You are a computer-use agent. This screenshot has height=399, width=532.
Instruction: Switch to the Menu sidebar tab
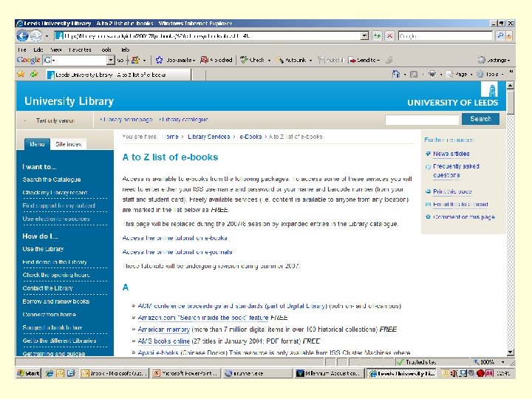point(37,144)
